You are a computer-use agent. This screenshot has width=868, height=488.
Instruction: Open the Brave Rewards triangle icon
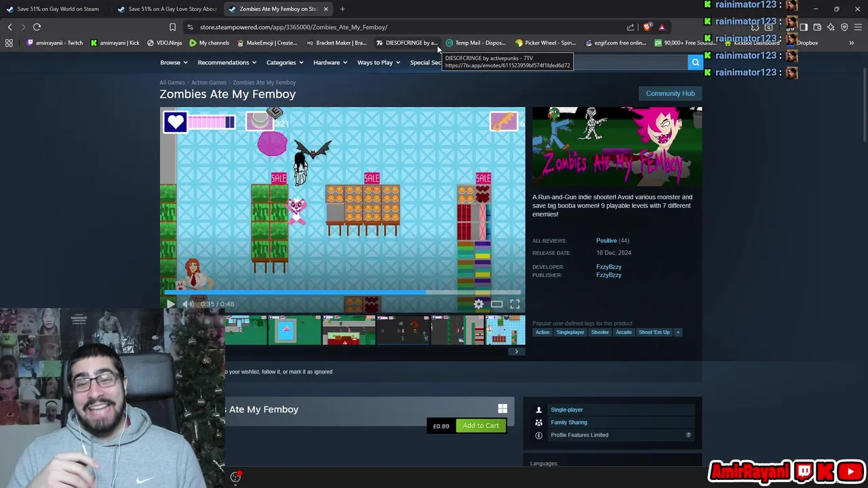(662, 27)
